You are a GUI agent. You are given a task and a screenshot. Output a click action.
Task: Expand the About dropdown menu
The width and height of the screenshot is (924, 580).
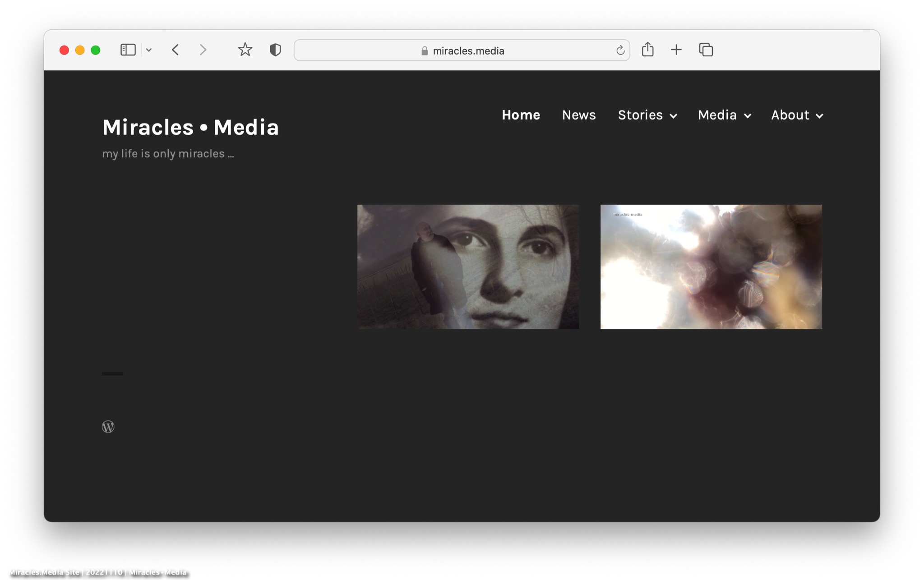coord(797,115)
